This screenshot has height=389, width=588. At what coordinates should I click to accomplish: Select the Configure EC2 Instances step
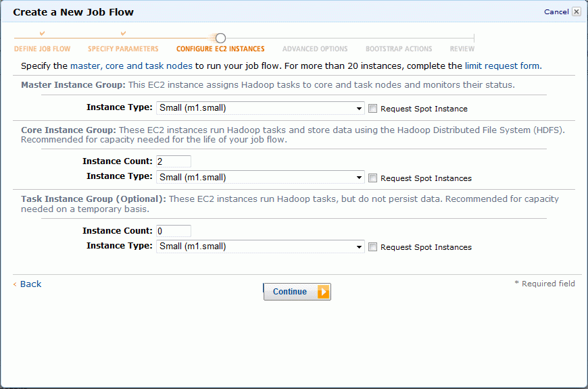click(220, 49)
